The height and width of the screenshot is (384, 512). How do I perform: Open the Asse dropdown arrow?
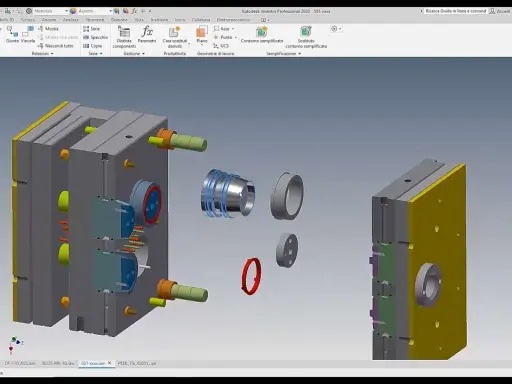pyautogui.click(x=233, y=29)
